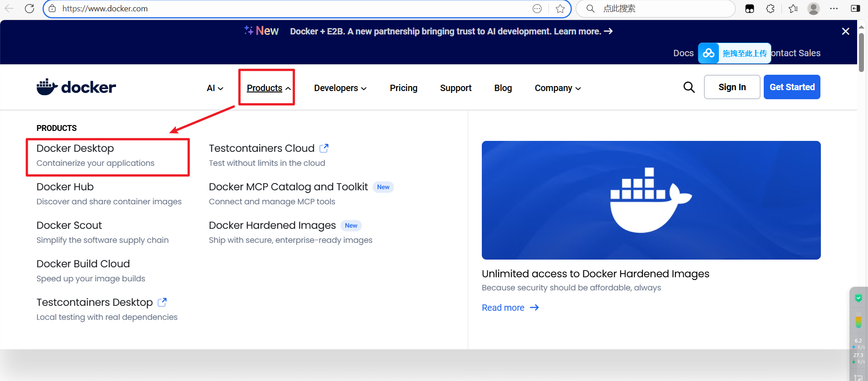Click the external link icon beside Testcontainers Desktop

point(162,302)
